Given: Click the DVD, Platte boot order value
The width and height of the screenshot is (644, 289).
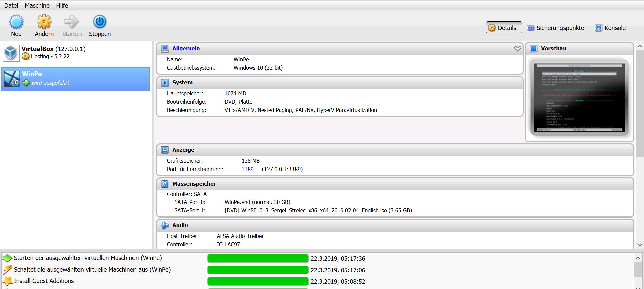Looking at the screenshot, I should pyautogui.click(x=238, y=102).
